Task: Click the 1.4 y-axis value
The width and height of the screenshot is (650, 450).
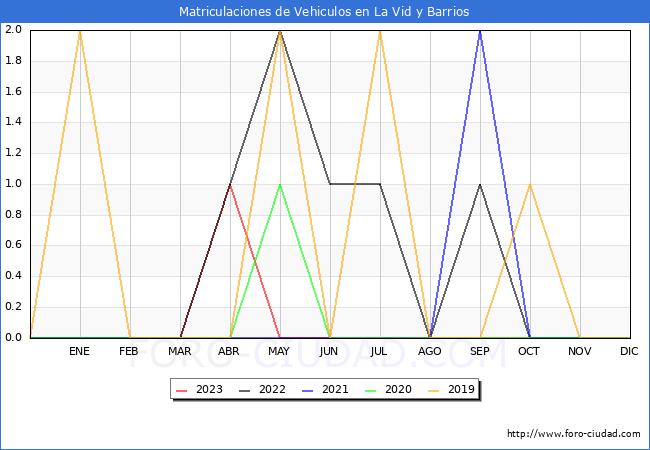Action: [x=13, y=122]
